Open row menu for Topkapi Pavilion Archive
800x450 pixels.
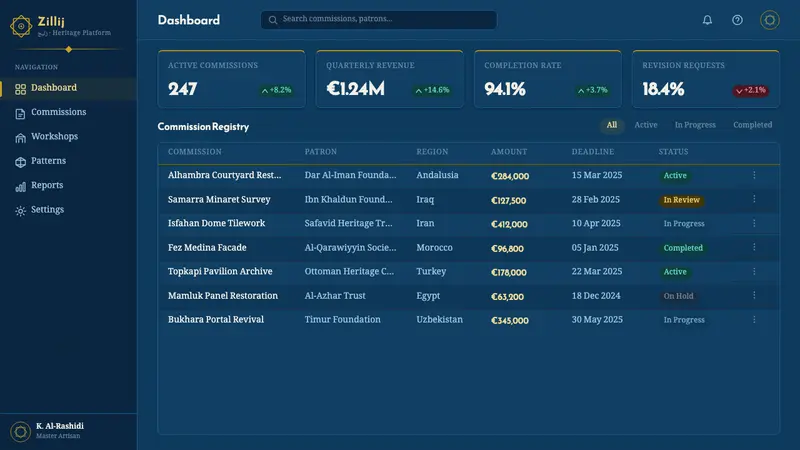[754, 271]
